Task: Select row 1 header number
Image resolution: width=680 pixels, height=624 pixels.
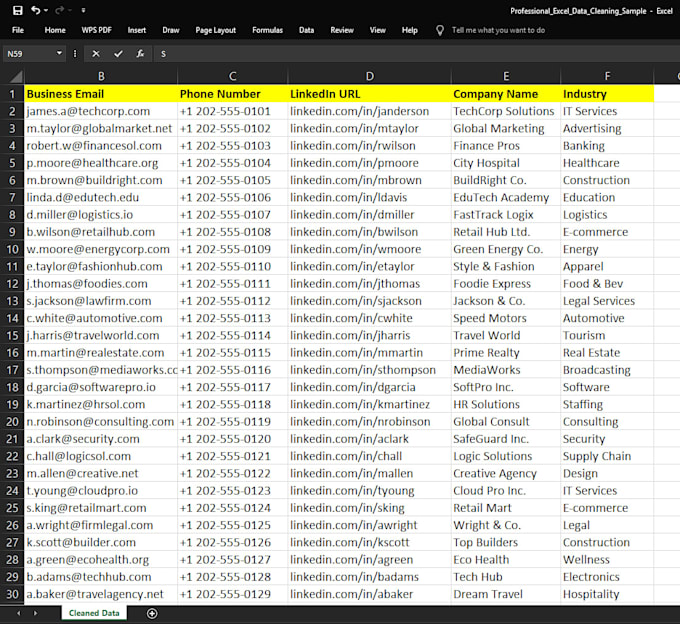Action: [12, 94]
